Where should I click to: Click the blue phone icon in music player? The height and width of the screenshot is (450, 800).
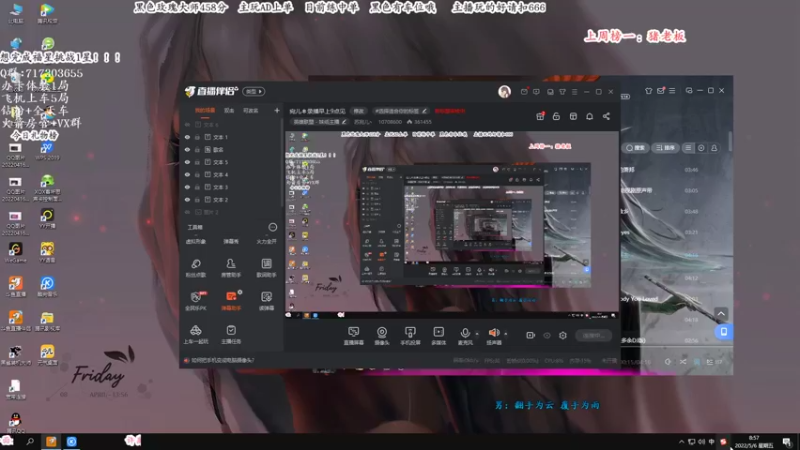(x=723, y=332)
